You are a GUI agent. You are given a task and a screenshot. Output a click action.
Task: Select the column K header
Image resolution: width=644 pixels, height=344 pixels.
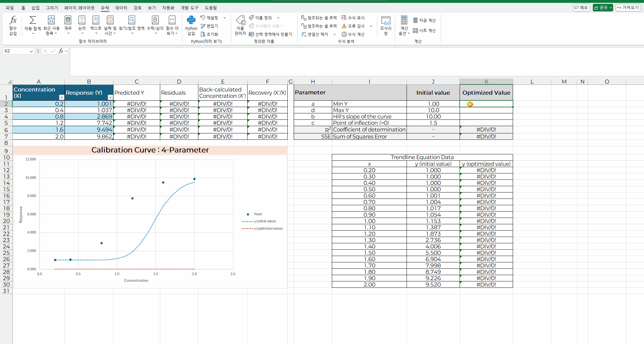[486, 82]
